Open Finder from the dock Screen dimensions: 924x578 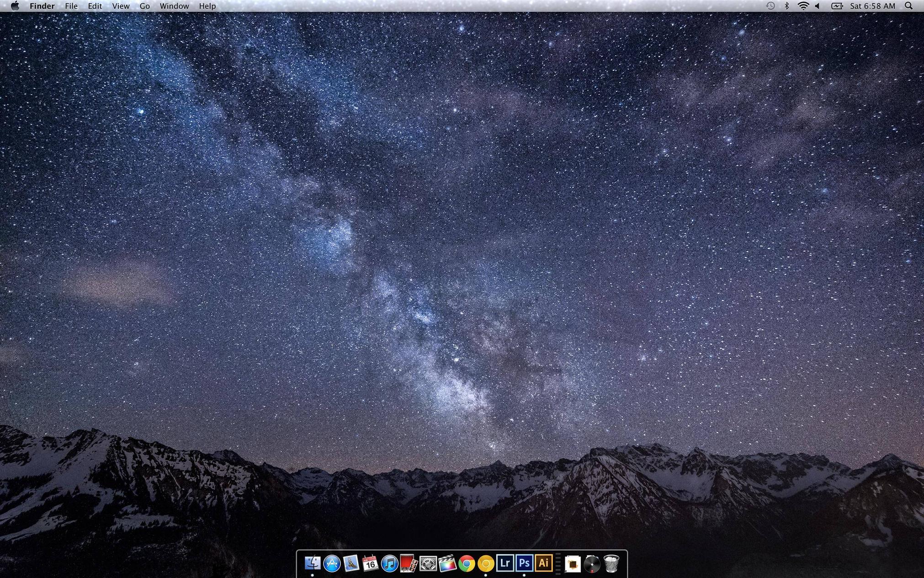[313, 563]
